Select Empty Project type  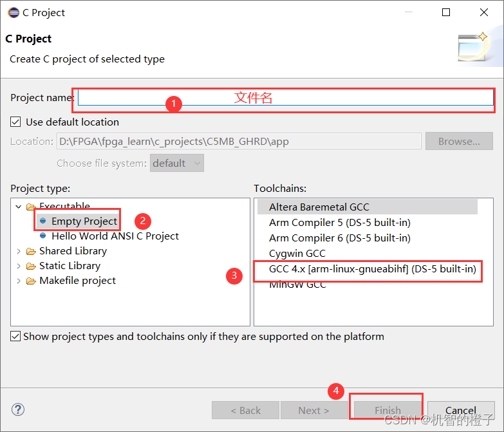84,221
